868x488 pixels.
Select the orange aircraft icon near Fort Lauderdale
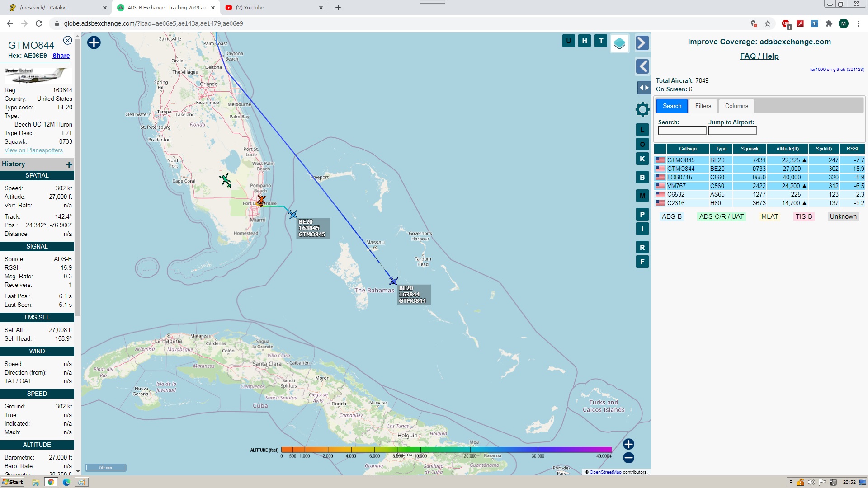[261, 201]
